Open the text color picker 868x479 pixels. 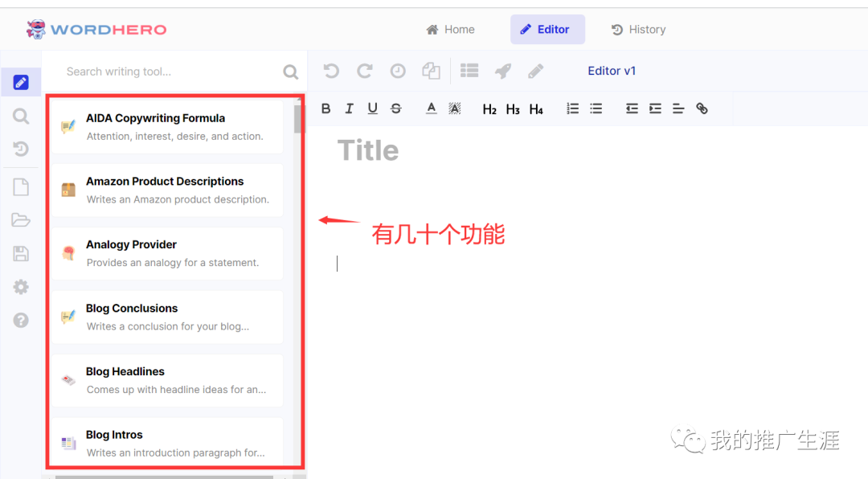[432, 108]
